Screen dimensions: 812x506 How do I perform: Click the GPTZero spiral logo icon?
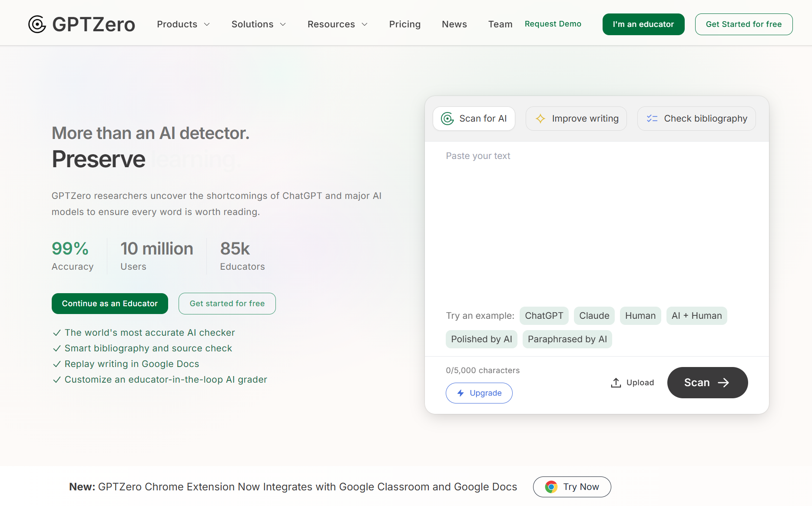(x=37, y=24)
